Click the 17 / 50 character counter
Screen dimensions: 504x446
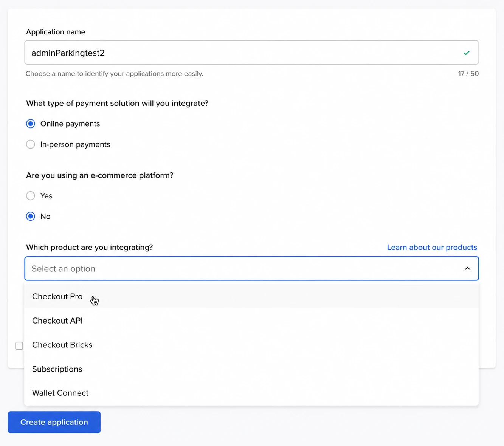point(468,74)
